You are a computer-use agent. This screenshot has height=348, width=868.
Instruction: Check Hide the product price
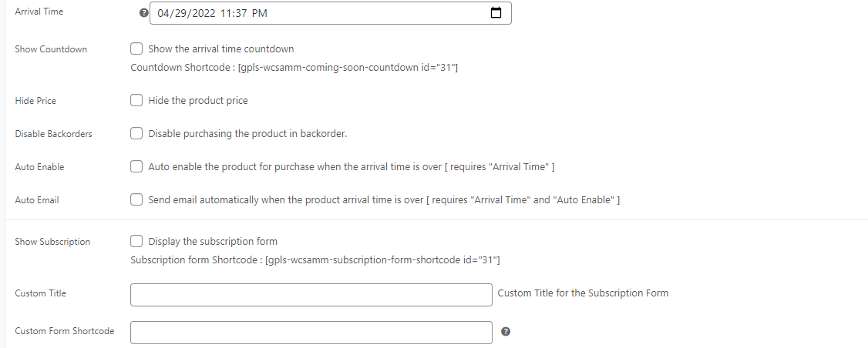tap(136, 100)
